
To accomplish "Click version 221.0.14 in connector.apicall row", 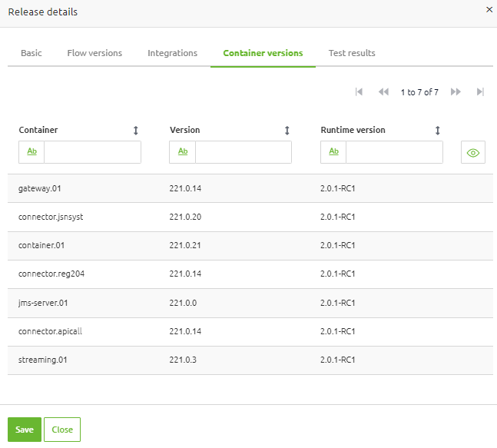I will tap(185, 331).
